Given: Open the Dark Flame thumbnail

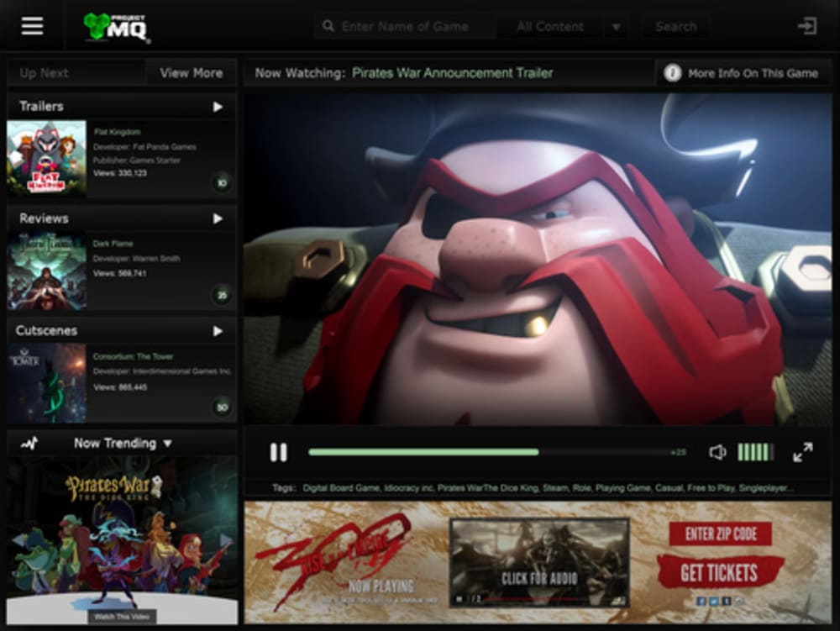Looking at the screenshot, I should (x=46, y=271).
